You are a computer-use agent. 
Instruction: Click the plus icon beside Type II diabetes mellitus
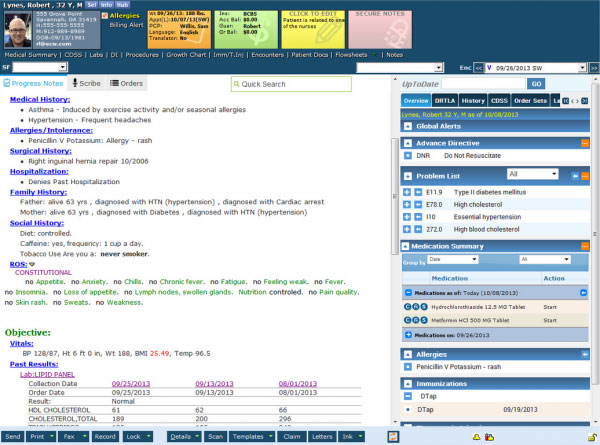407,192
